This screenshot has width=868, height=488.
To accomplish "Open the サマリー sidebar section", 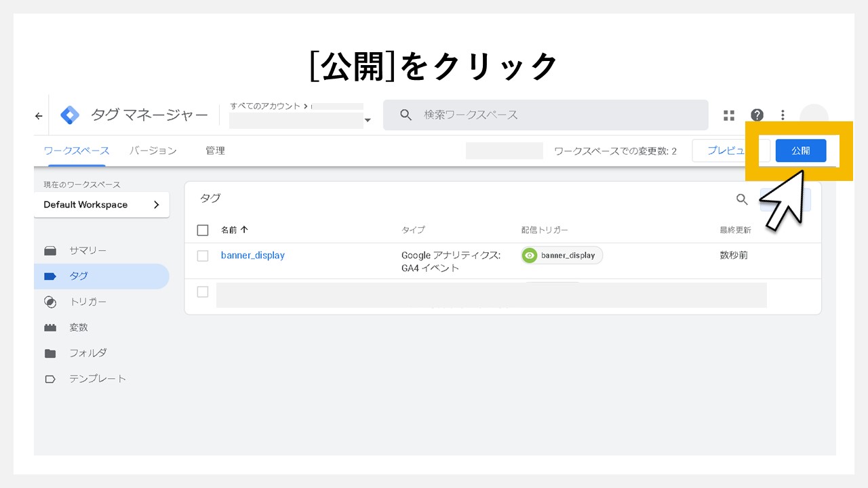I will click(x=51, y=250).
